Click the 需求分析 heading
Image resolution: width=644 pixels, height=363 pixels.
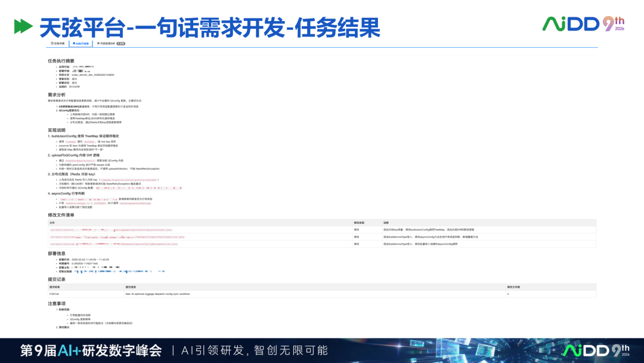click(x=56, y=94)
